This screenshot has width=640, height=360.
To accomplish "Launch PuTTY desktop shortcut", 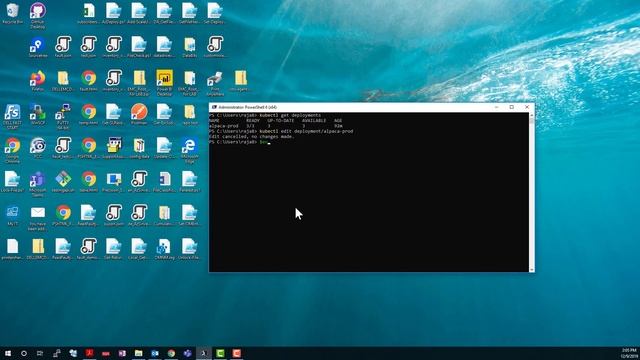I will pyautogui.click(x=63, y=117).
